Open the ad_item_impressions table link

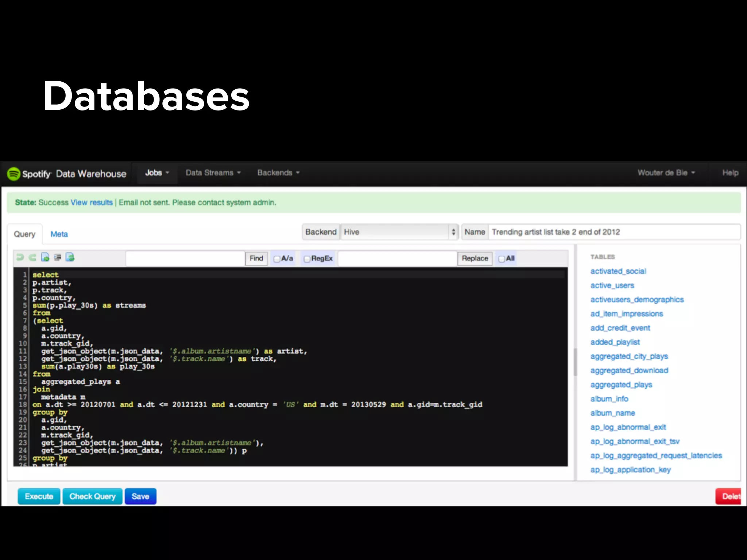click(x=627, y=314)
